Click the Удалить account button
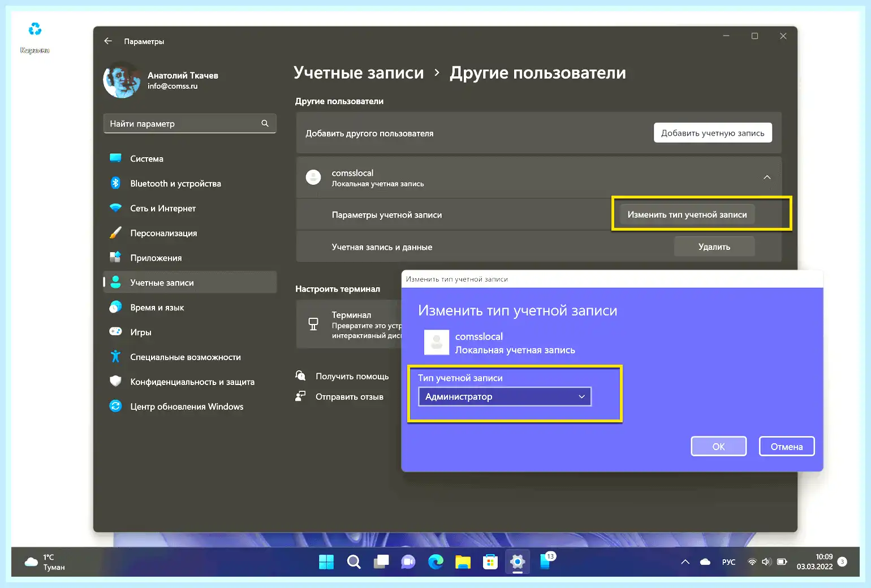The height and width of the screenshot is (588, 871). (714, 247)
